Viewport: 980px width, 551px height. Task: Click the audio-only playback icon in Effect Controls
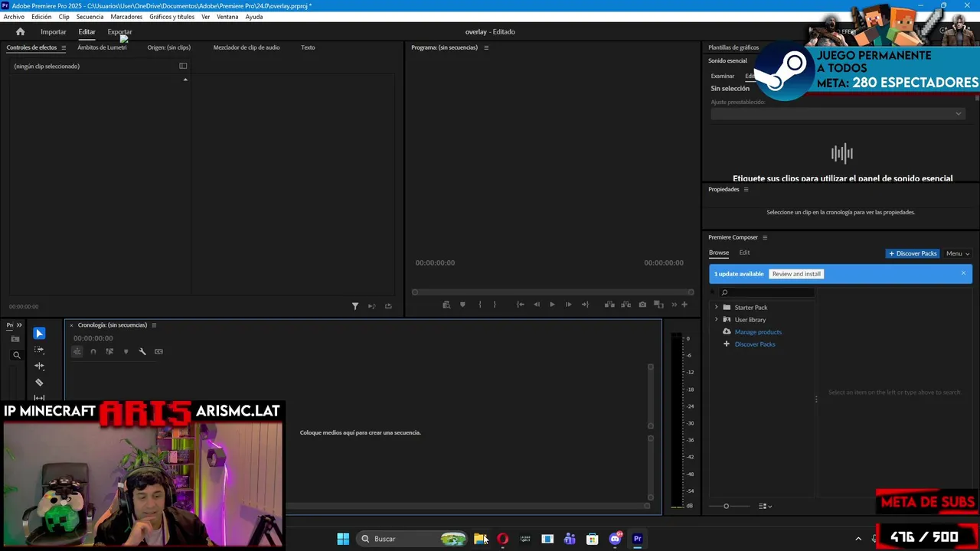[x=371, y=306]
